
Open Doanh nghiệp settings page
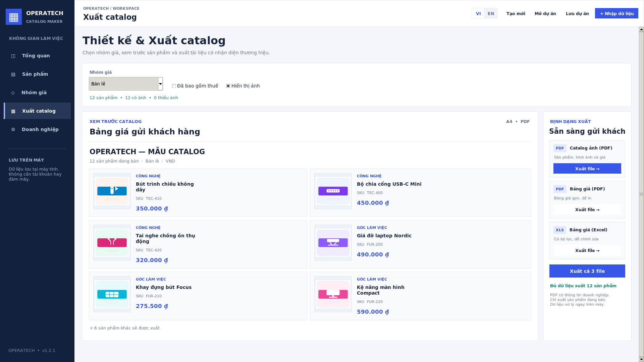tap(37, 129)
